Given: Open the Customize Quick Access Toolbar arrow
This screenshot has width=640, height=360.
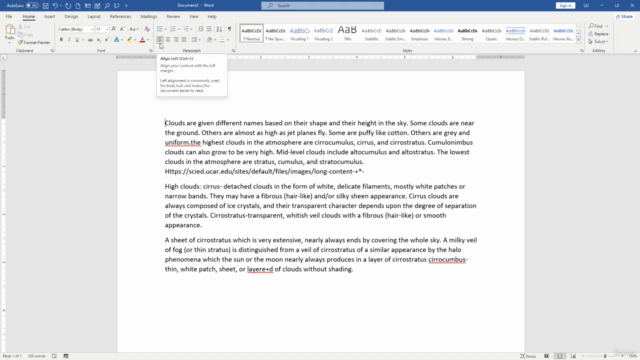Looking at the screenshot, I should (x=126, y=6).
